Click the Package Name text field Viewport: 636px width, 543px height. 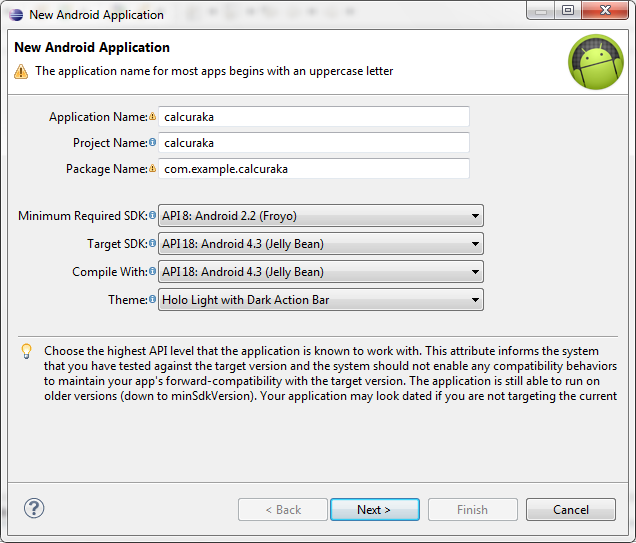tap(314, 169)
